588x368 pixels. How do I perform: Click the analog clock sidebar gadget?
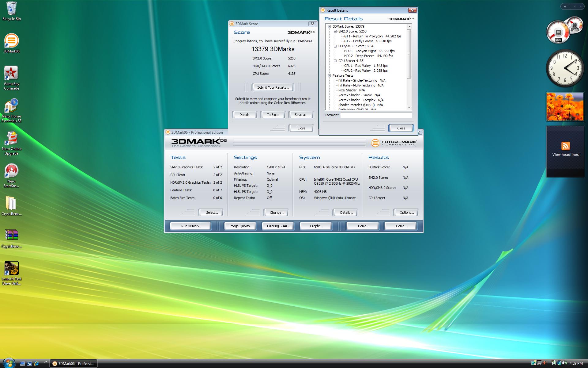click(x=565, y=68)
